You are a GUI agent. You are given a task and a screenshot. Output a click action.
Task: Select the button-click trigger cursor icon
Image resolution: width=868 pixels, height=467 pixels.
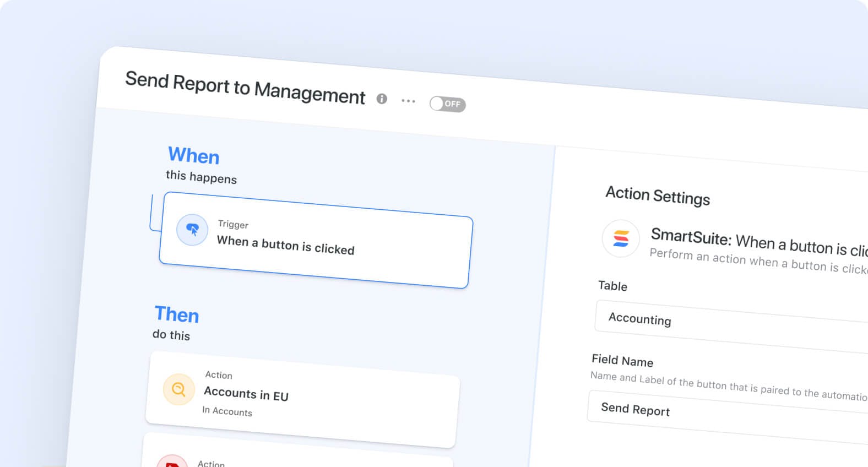[x=192, y=230]
